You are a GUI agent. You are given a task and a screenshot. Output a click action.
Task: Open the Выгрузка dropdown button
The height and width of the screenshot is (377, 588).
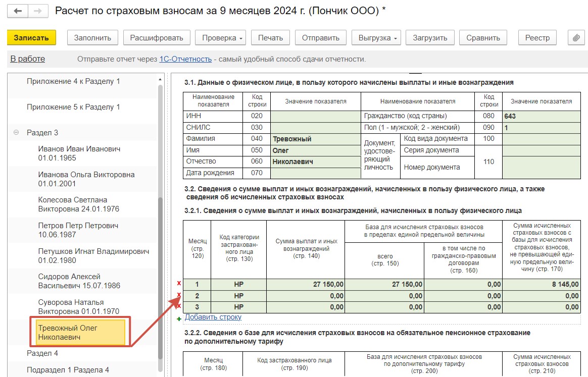coord(376,38)
